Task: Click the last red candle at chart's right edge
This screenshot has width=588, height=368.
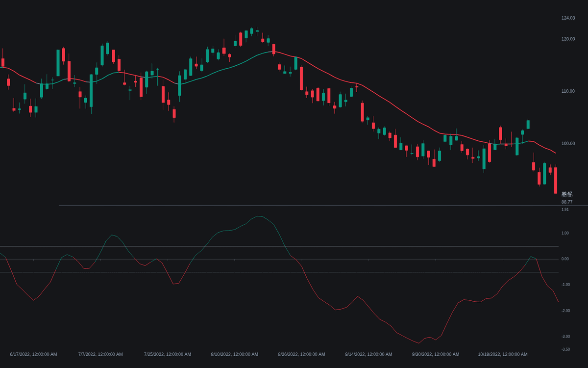Action: pos(556,180)
